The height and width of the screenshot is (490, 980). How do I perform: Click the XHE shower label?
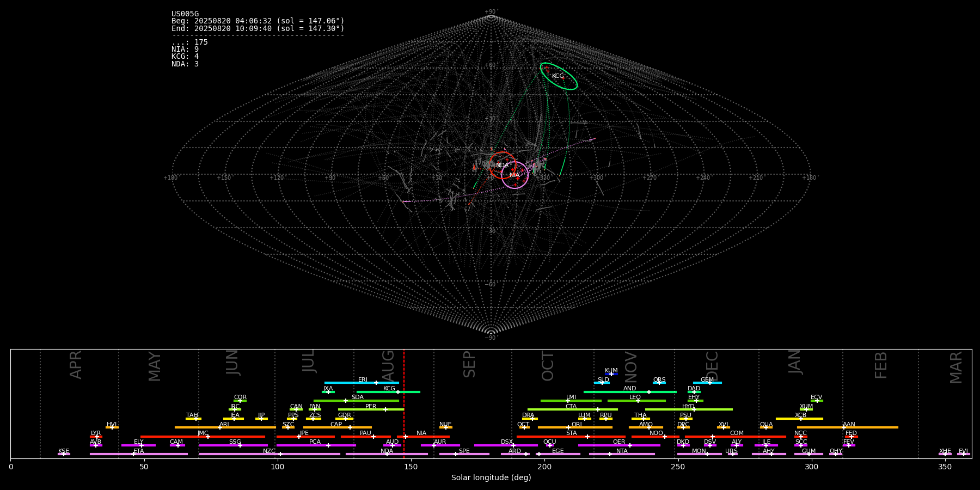945,451
